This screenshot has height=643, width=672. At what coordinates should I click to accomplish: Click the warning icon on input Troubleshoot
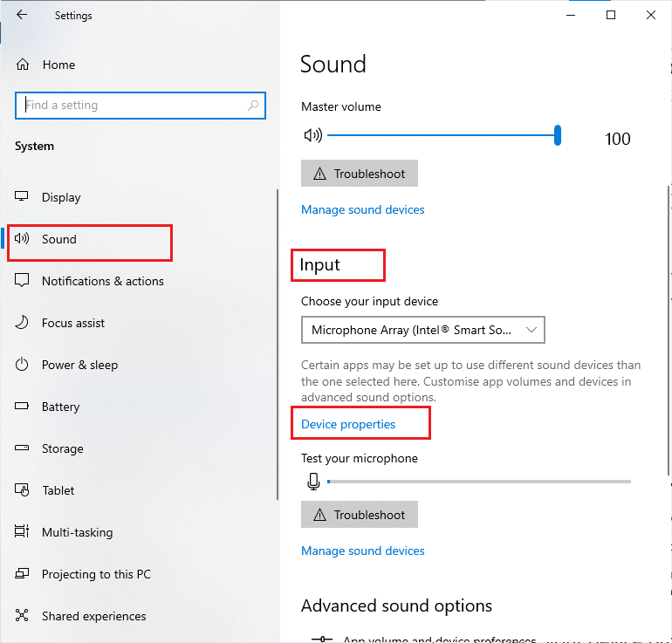point(319,515)
